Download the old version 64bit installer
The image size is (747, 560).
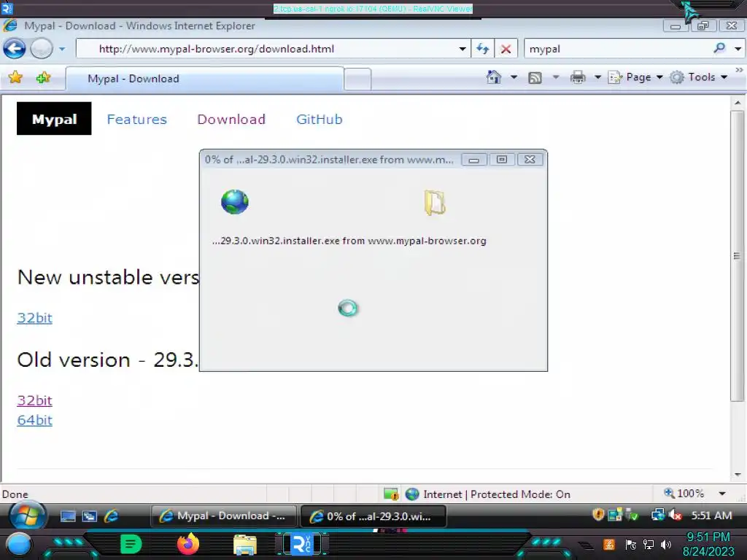point(34,420)
